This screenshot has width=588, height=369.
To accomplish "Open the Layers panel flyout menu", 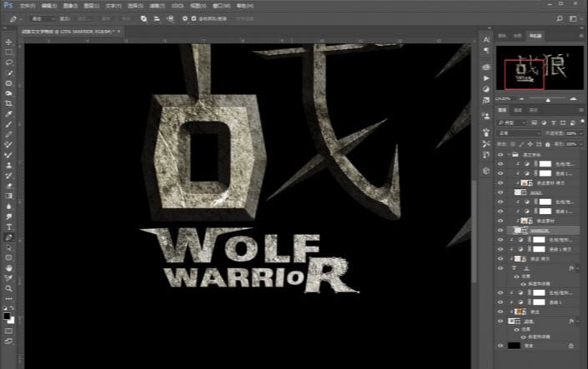I will (581, 110).
